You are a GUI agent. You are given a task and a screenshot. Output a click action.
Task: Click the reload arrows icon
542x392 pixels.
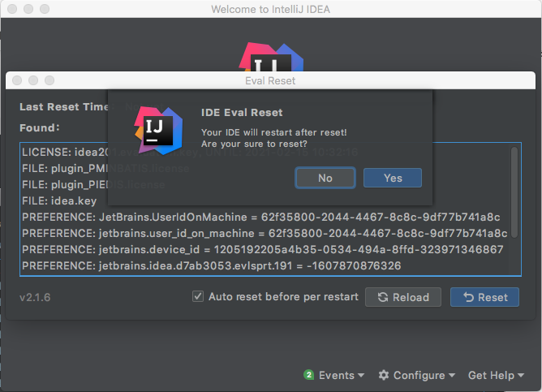click(x=383, y=297)
